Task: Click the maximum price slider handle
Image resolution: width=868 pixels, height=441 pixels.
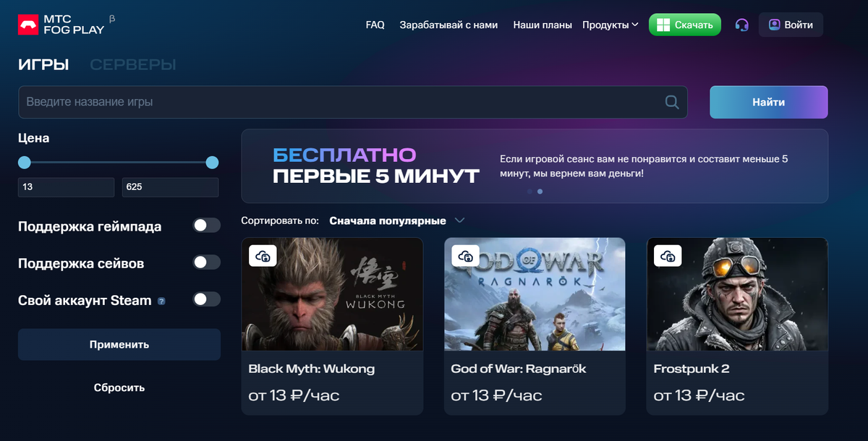Action: click(212, 163)
